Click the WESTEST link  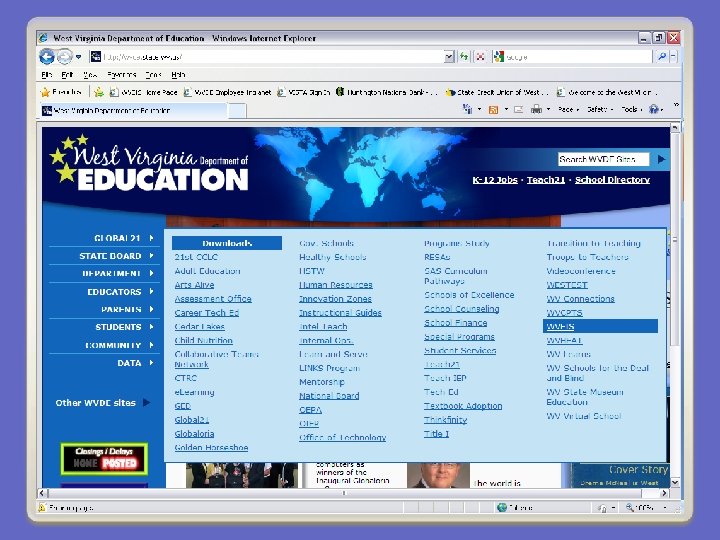tap(567, 285)
